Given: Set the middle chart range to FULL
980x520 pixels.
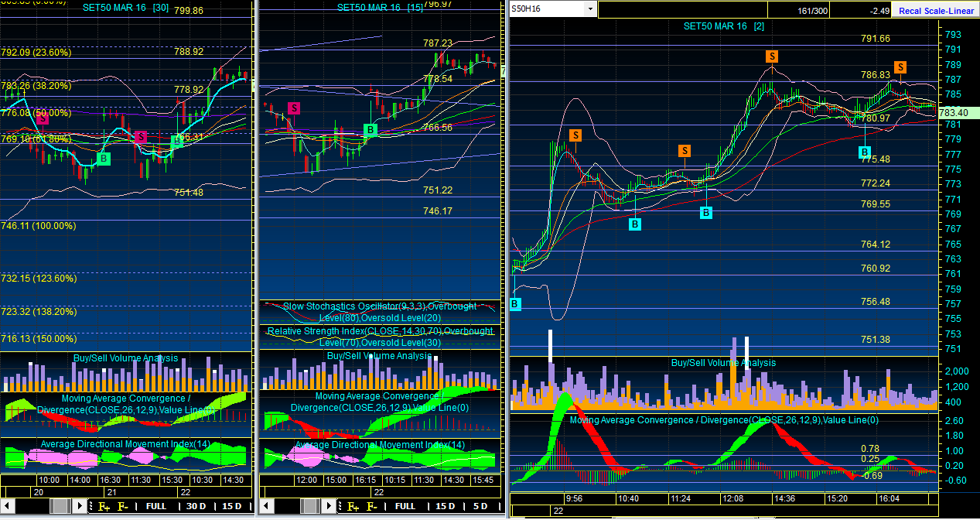Looking at the screenshot, I should coord(405,507).
